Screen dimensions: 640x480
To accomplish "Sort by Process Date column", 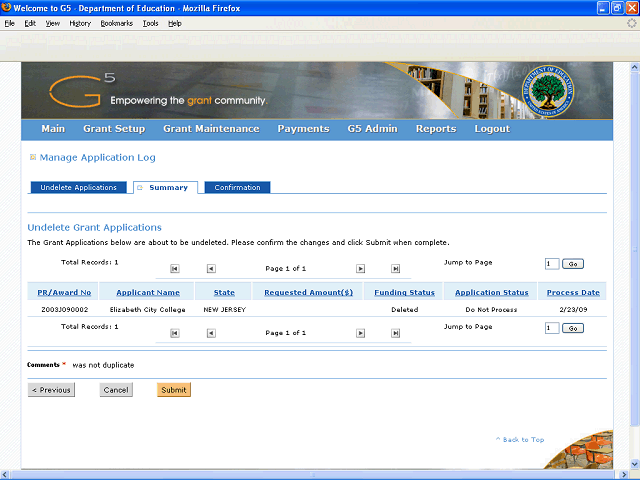I will pyautogui.click(x=573, y=292).
